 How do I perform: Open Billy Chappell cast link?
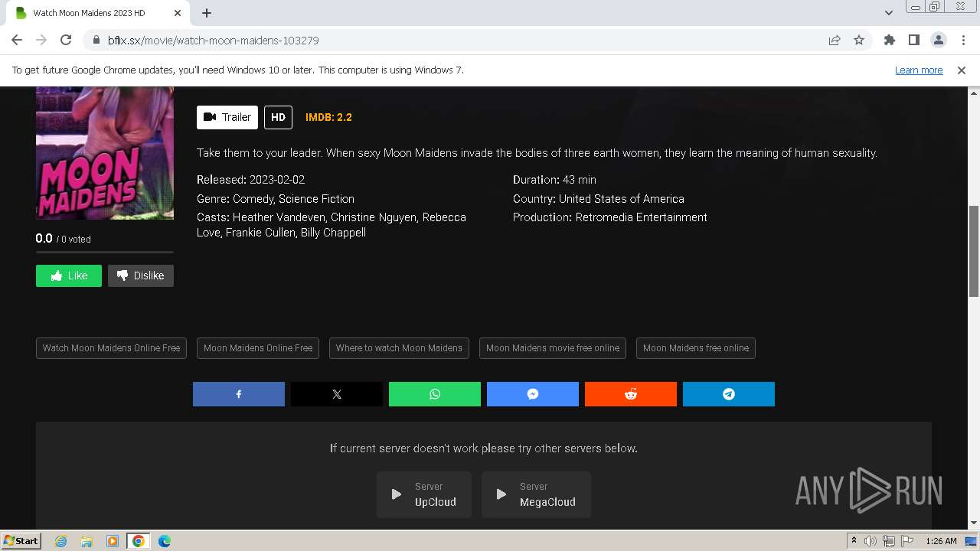333,233
